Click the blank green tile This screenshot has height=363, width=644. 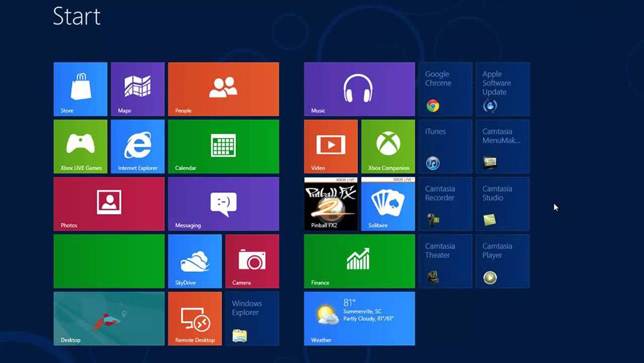click(x=109, y=262)
